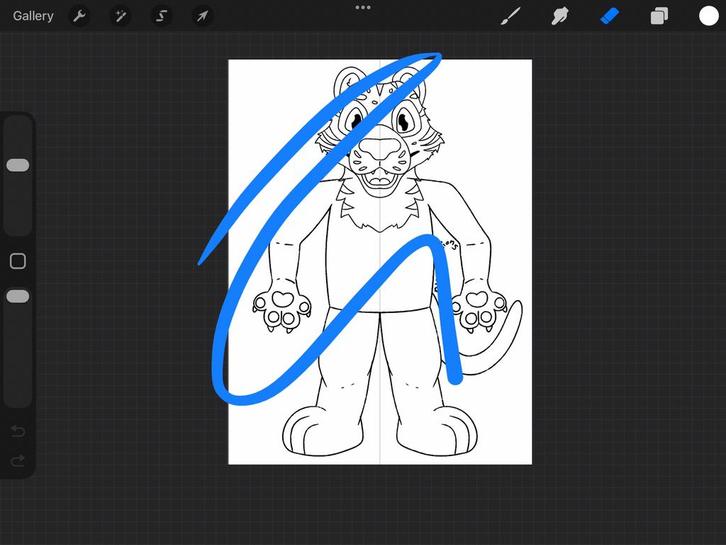Activate the Selection tool
This screenshot has height=545, width=726.
[x=161, y=16]
